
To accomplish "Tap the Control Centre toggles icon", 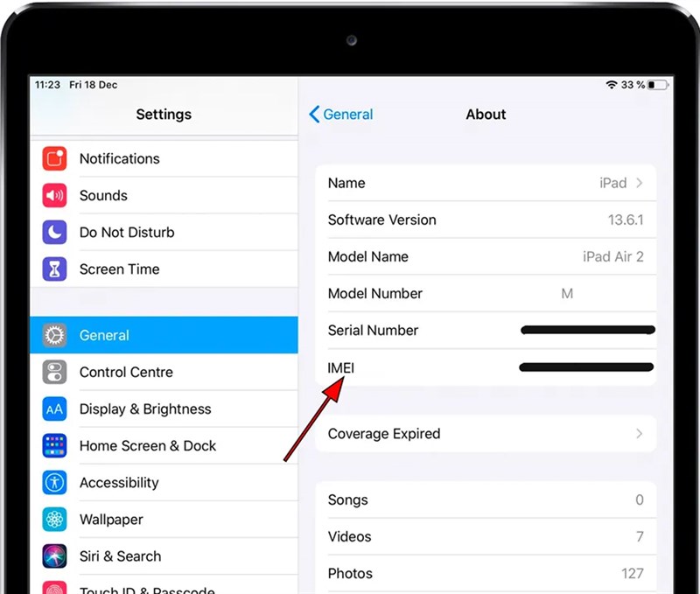I will (54, 372).
